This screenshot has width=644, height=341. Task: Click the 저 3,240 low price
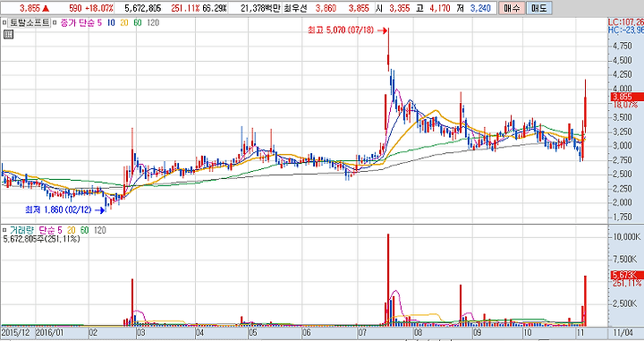point(473,8)
